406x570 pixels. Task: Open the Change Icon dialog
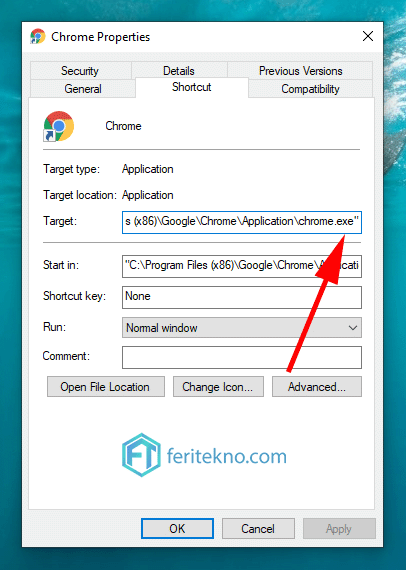[x=218, y=386]
